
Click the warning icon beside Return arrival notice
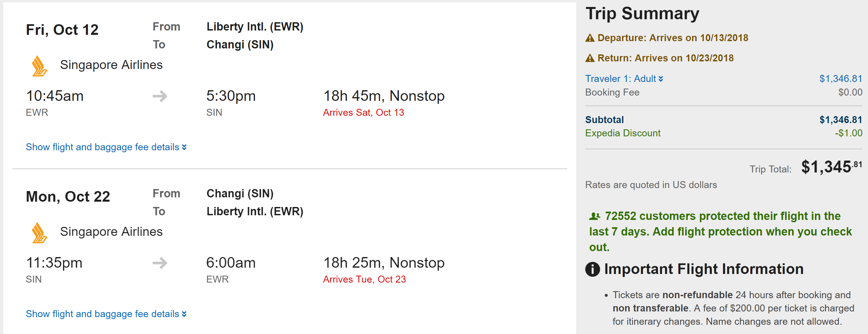click(x=590, y=58)
